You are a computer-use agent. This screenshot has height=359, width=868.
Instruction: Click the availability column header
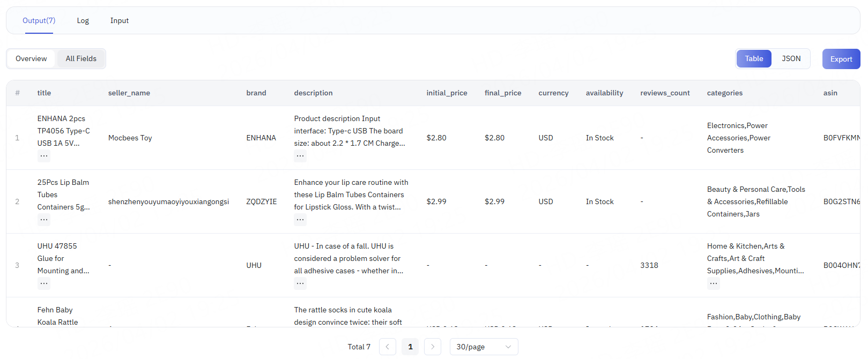pos(604,93)
